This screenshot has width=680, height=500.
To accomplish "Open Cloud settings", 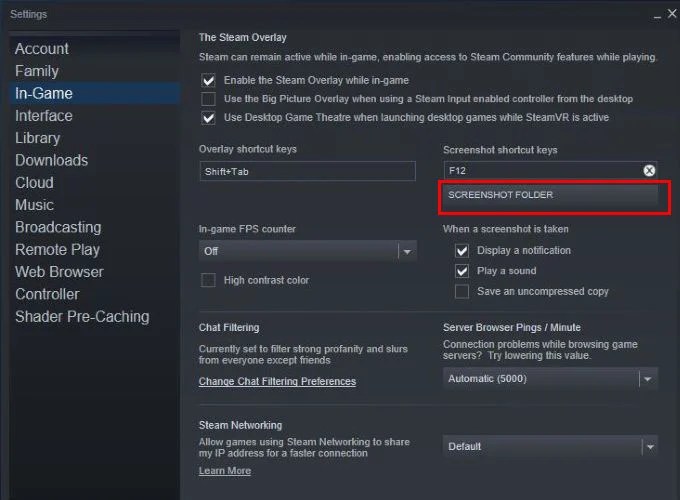I will (35, 183).
